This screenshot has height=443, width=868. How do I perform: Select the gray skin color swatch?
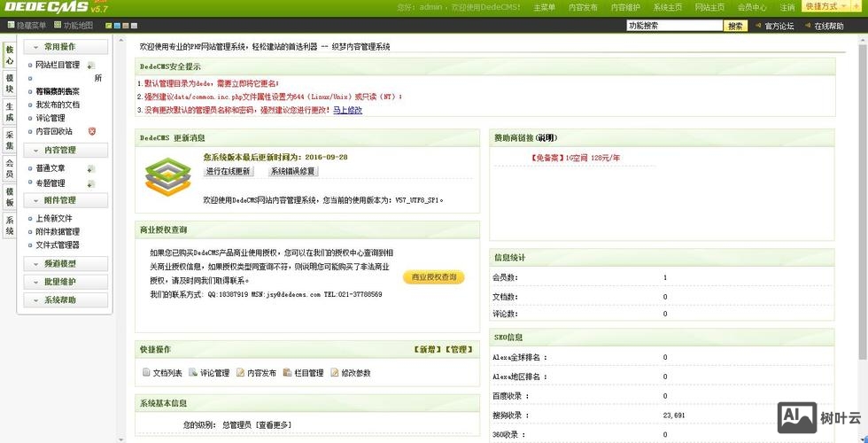point(134,26)
